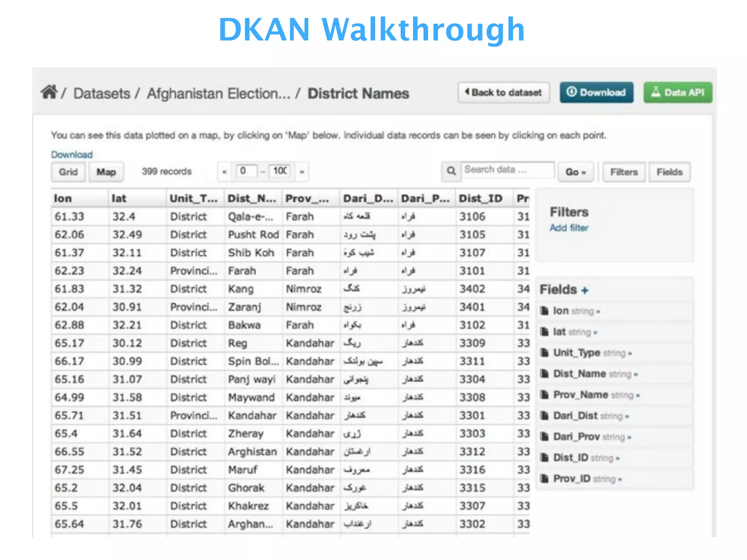Sort by the Prov_... column header
The height and width of the screenshot is (560, 747).
(x=311, y=198)
